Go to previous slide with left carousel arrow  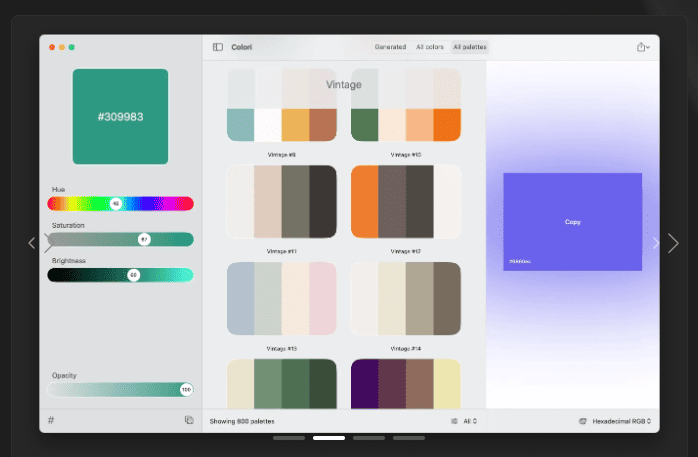(x=32, y=243)
